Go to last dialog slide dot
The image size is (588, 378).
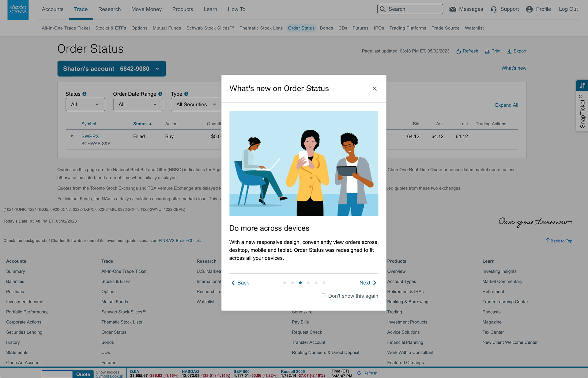[x=324, y=283]
